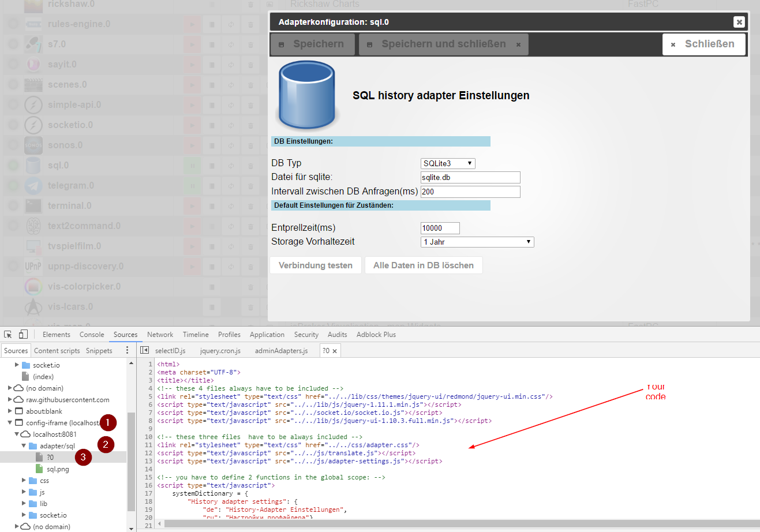Viewport: 760px width, 532px height.
Task: Click Alle Daten in DB löschen
Action: point(424,265)
